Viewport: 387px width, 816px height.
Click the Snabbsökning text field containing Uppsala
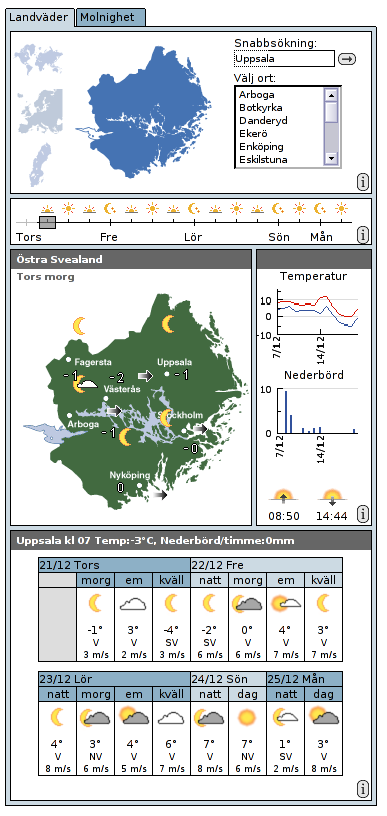(284, 59)
